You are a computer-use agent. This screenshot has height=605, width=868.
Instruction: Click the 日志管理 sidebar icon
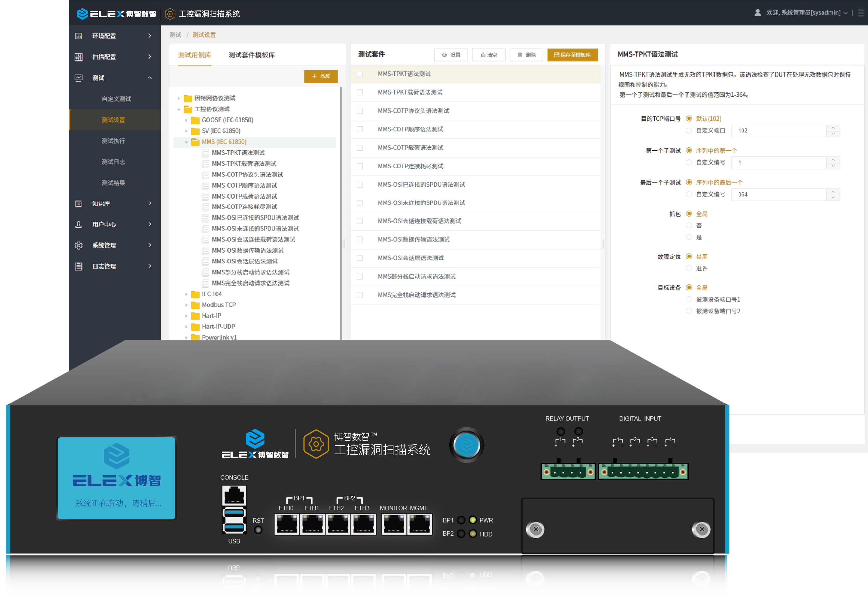click(79, 266)
